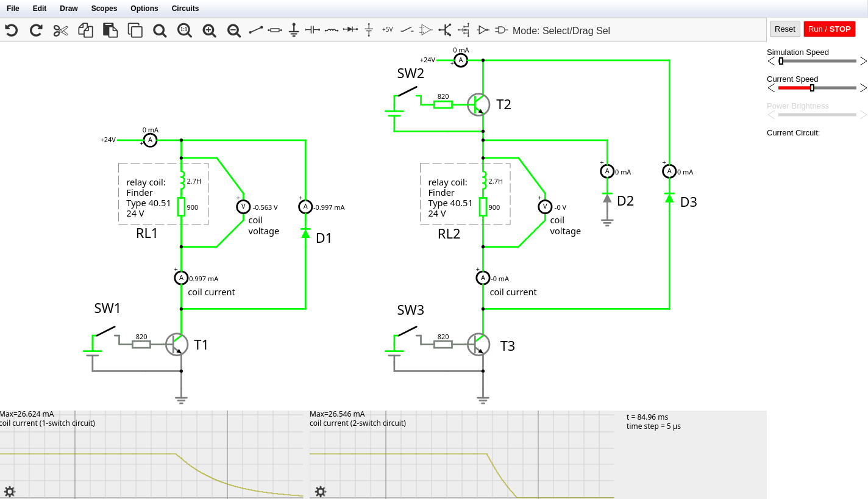This screenshot has height=499, width=868.
Task: Toggle switch SW1 in the circuit
Action: (105, 331)
